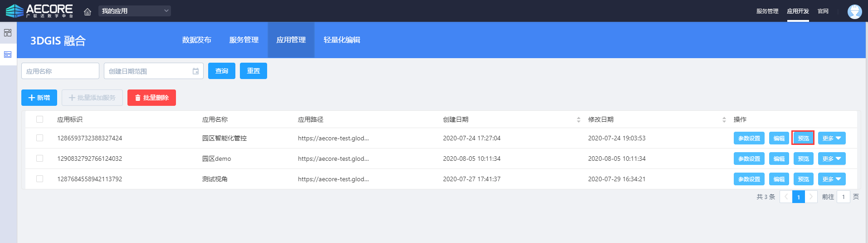Viewport: 868px width, 243px height.
Task: Sort by 创建日期 using the sort arrows
Action: [x=578, y=119]
